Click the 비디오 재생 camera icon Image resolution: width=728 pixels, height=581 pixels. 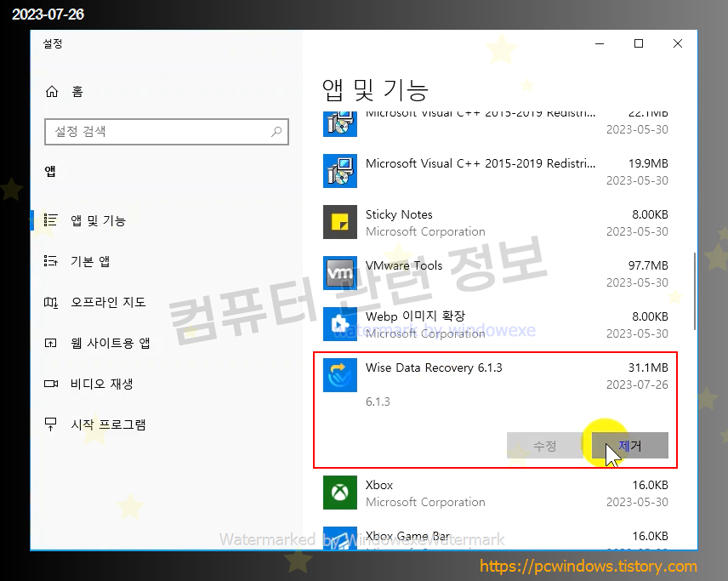tap(51, 384)
